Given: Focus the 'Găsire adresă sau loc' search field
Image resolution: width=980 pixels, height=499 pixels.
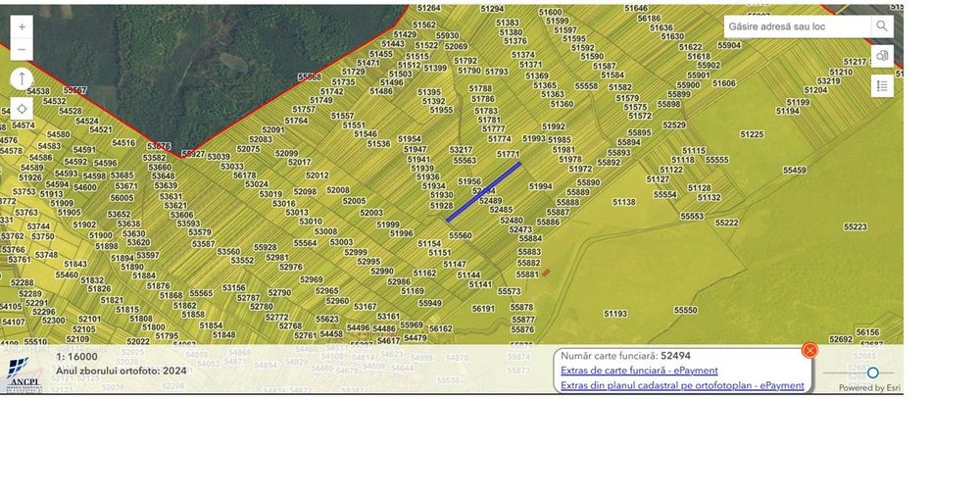Looking at the screenshot, I should click(798, 26).
